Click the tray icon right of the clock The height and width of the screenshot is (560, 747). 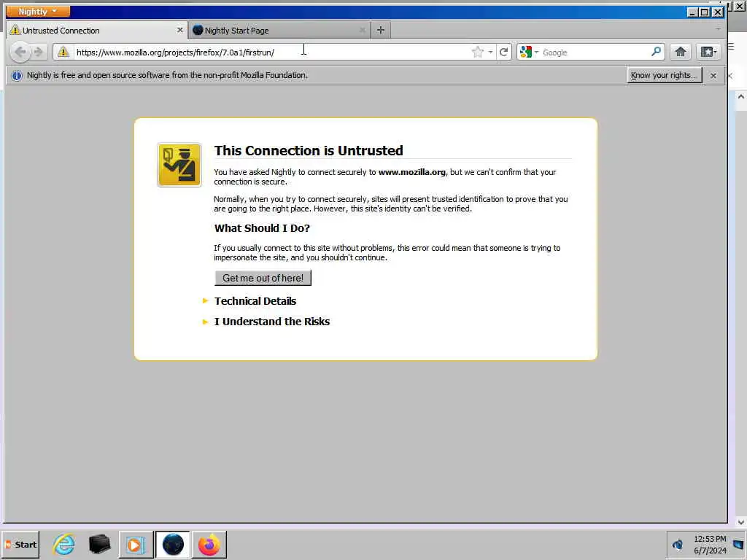[738, 544]
